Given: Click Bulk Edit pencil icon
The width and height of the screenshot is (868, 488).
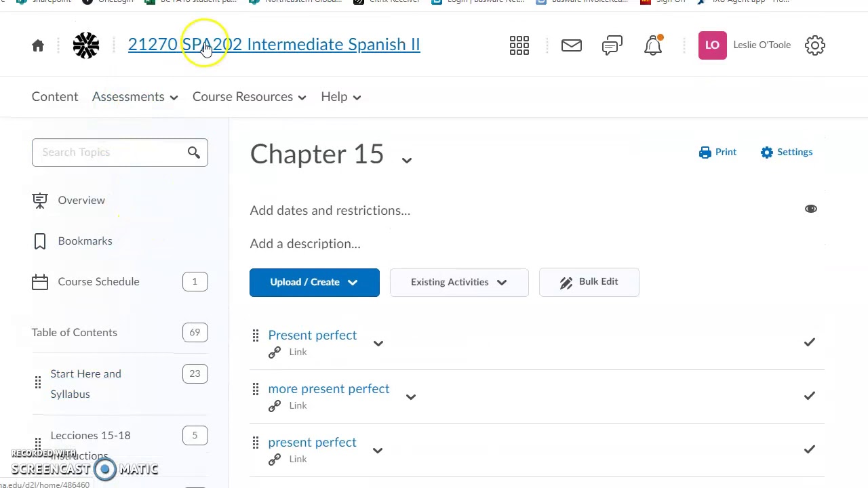Looking at the screenshot, I should point(566,283).
